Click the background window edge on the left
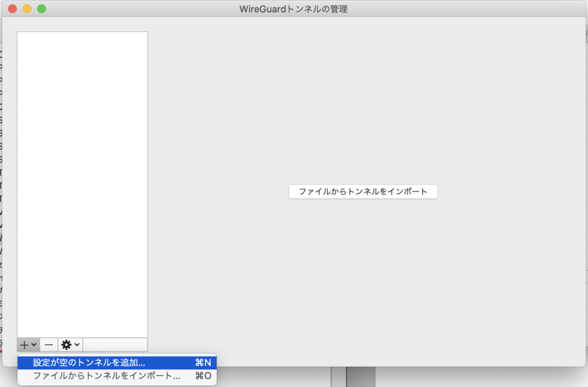This screenshot has height=387, width=588. click(x=2, y=184)
